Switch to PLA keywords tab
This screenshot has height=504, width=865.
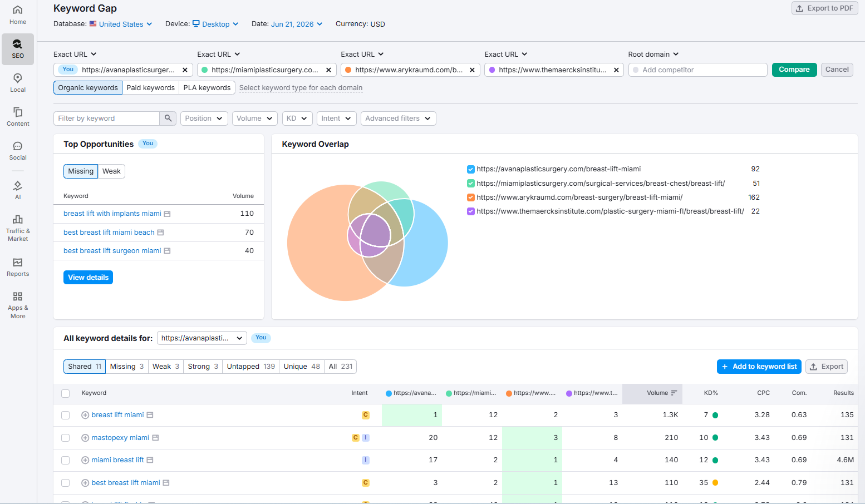[x=207, y=88]
